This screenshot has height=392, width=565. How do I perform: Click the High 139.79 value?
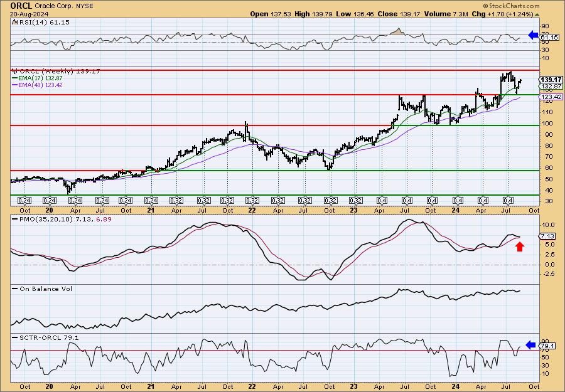point(313,14)
